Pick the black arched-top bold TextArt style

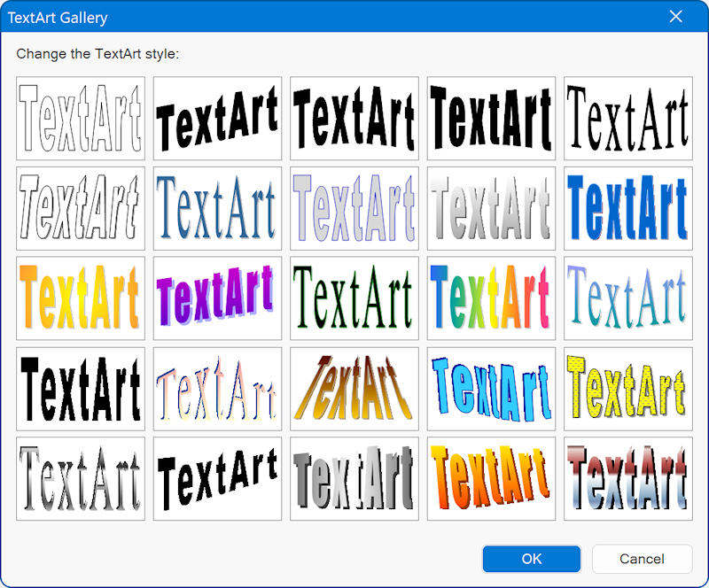tap(354, 118)
